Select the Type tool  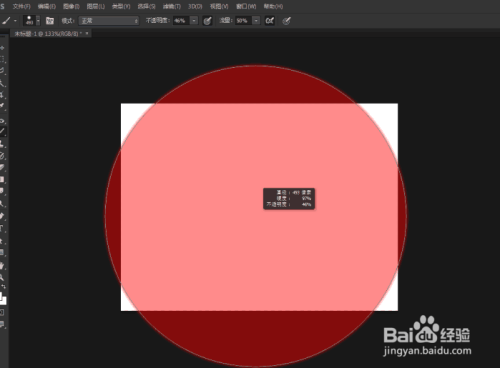(2, 228)
